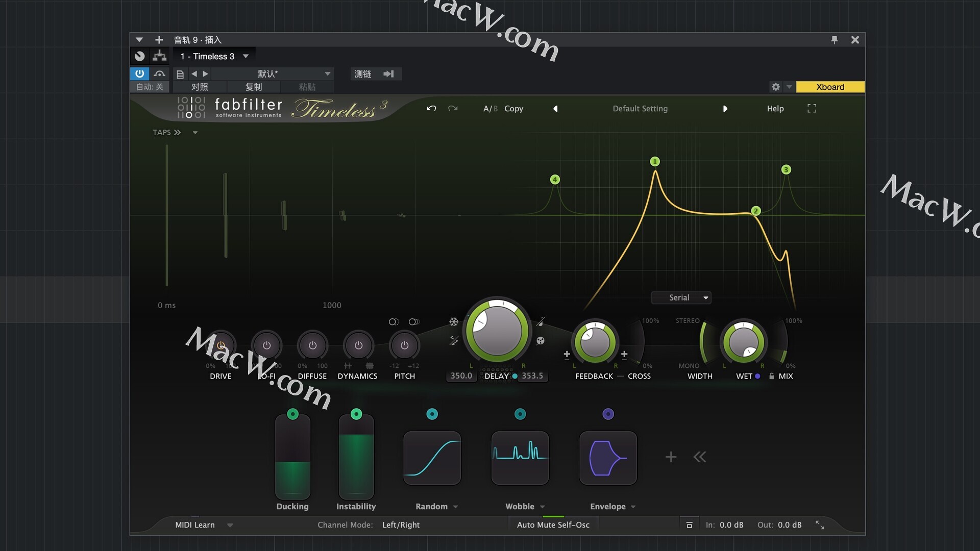Click Auto Mute Self-Osc button

coord(553,524)
